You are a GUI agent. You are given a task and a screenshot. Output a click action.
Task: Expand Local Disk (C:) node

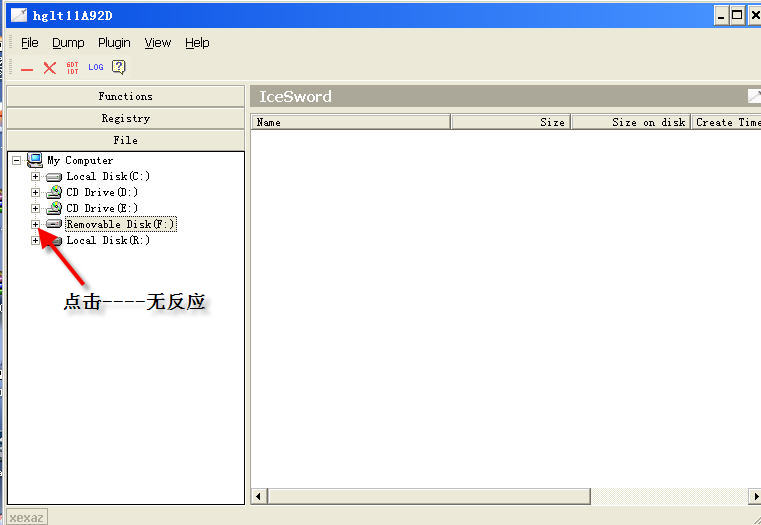(x=35, y=176)
